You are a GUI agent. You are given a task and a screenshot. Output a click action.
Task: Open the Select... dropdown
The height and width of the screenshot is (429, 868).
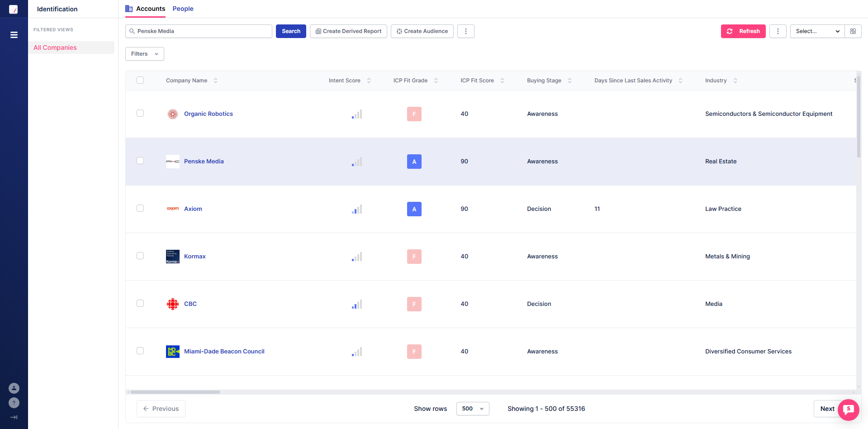(817, 31)
